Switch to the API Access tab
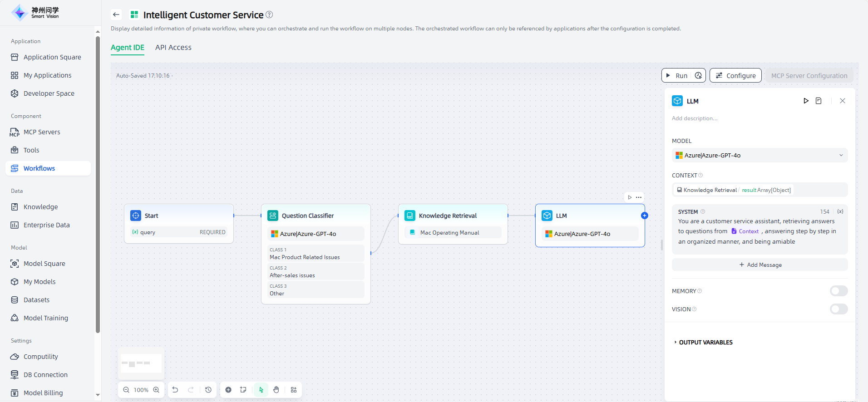Viewport: 868px width, 402px height. 173,48
